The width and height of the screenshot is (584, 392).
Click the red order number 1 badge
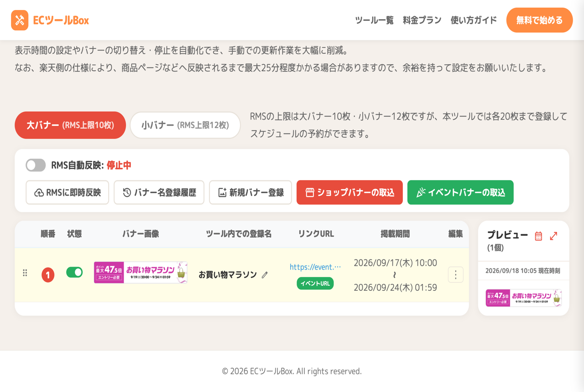coord(48,275)
